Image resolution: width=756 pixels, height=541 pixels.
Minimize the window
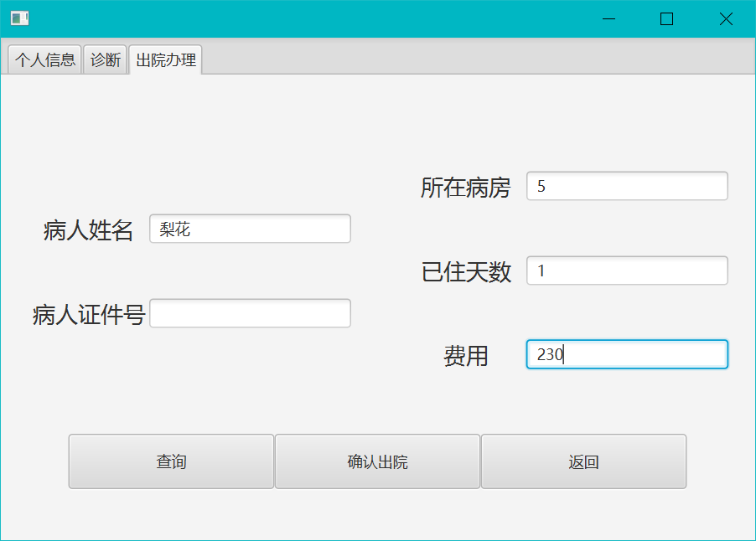(x=609, y=18)
